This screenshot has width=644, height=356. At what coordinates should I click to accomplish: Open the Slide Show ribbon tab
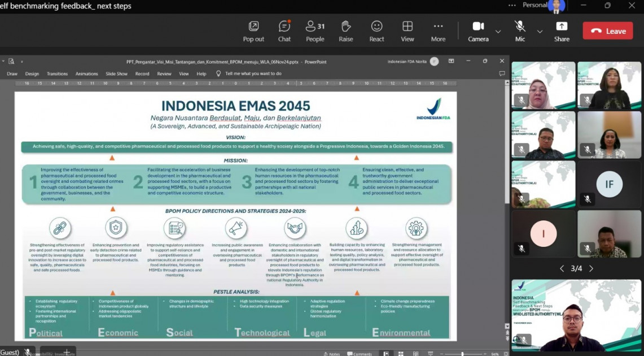tap(116, 73)
